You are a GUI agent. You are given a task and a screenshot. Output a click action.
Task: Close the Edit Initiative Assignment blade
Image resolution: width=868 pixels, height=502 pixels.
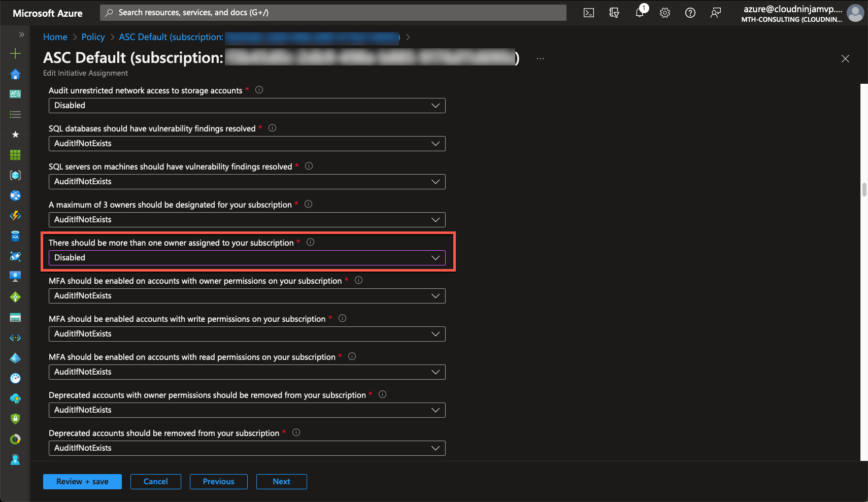pyautogui.click(x=845, y=59)
